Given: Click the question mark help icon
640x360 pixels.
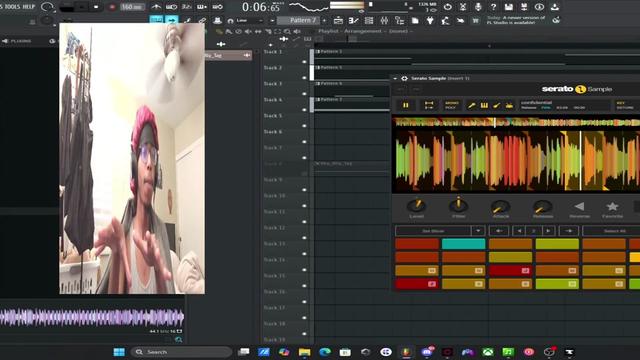Looking at the screenshot, I should click(493, 7).
